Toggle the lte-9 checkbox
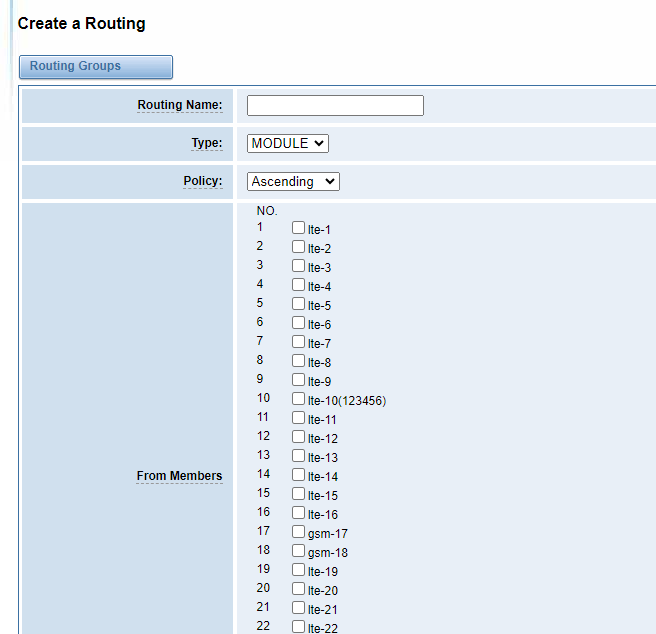656x634 pixels. tap(298, 380)
